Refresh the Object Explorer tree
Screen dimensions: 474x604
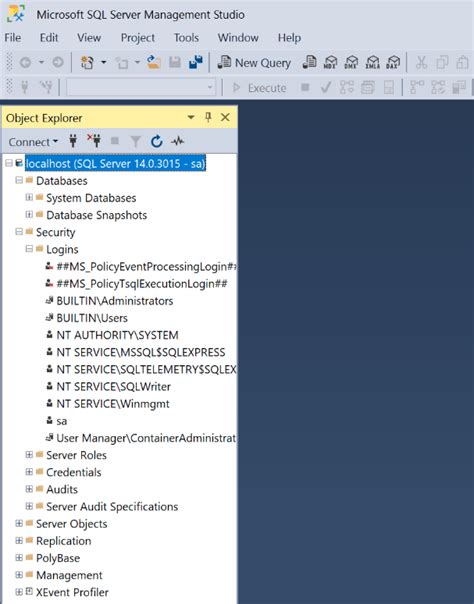coord(156,141)
